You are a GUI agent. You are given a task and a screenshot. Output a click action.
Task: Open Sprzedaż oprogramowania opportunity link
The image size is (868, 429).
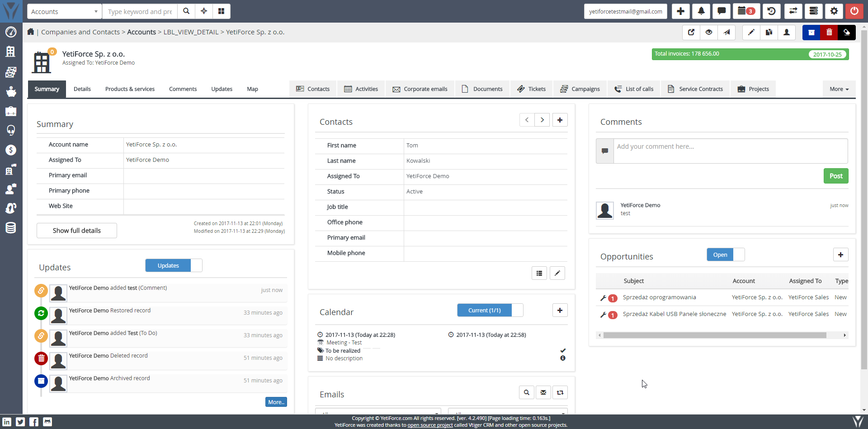659,297
